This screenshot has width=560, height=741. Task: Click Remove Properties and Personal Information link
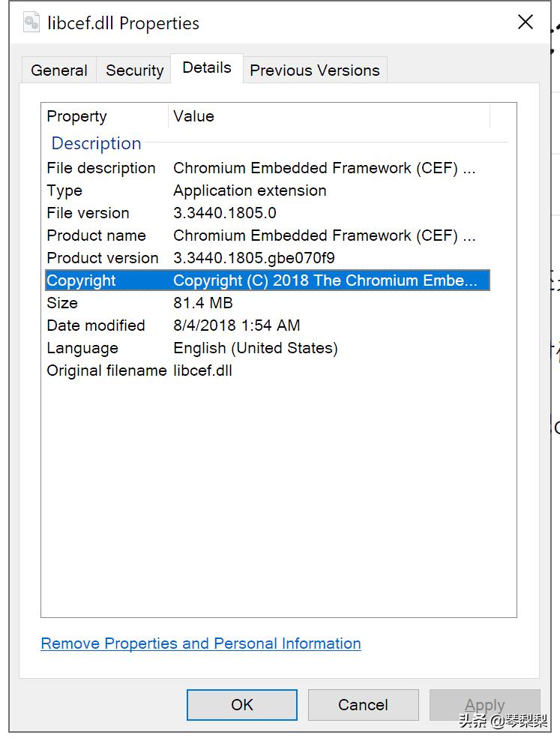click(x=201, y=643)
